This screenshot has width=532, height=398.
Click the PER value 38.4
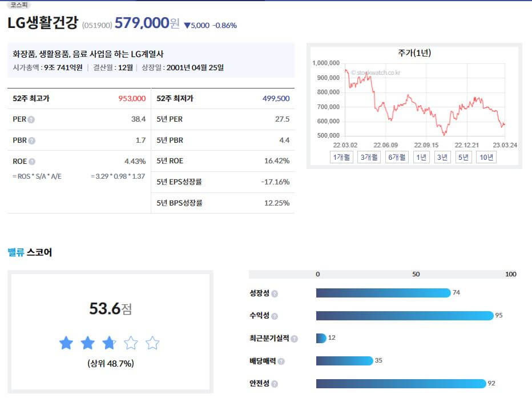point(139,119)
